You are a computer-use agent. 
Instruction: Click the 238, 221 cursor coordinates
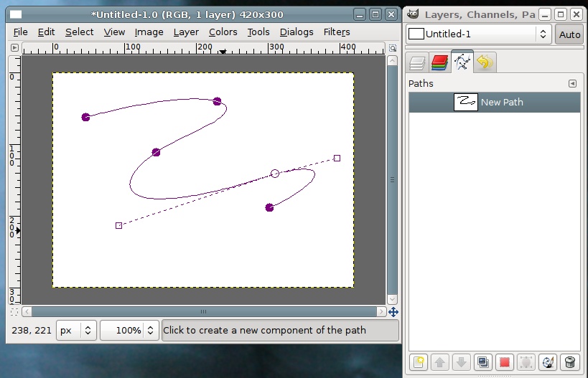(32, 331)
